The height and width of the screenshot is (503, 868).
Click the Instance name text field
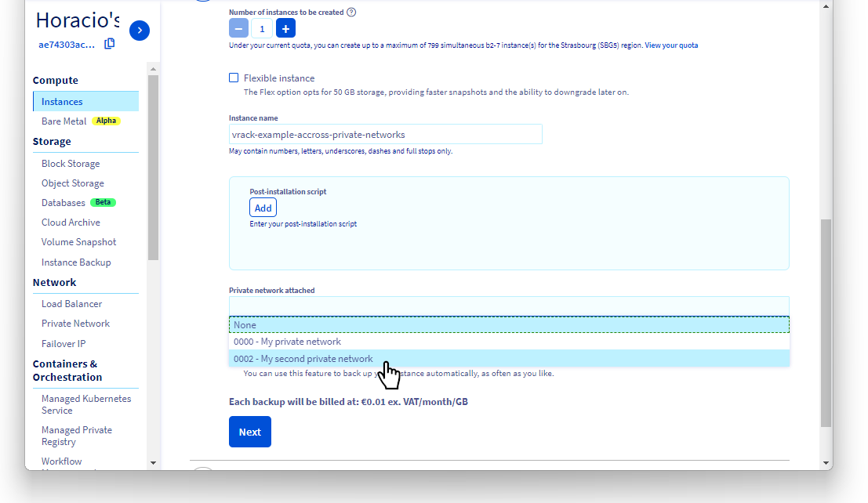click(385, 134)
